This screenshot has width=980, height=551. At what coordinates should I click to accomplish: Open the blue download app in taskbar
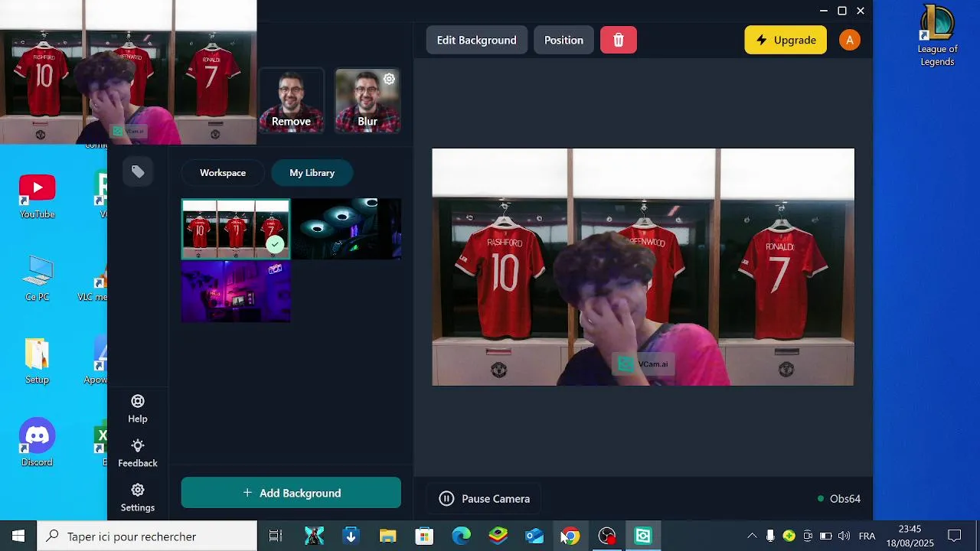[x=351, y=536]
